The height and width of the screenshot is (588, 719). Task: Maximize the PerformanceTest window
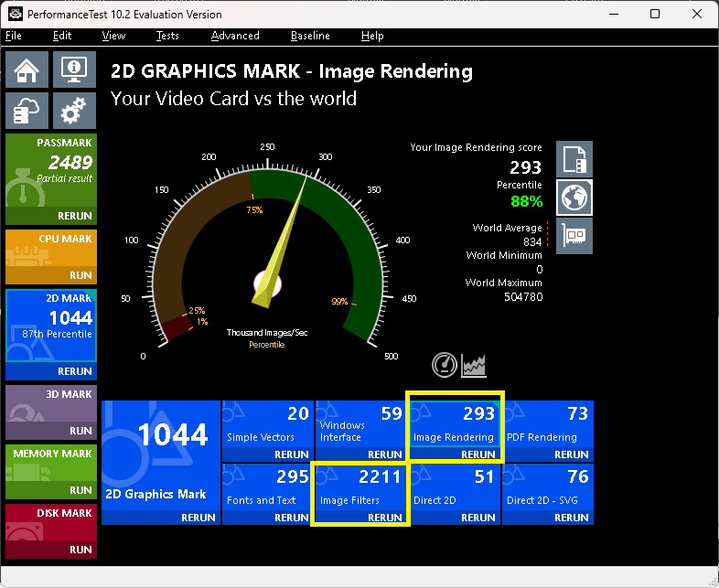click(655, 14)
